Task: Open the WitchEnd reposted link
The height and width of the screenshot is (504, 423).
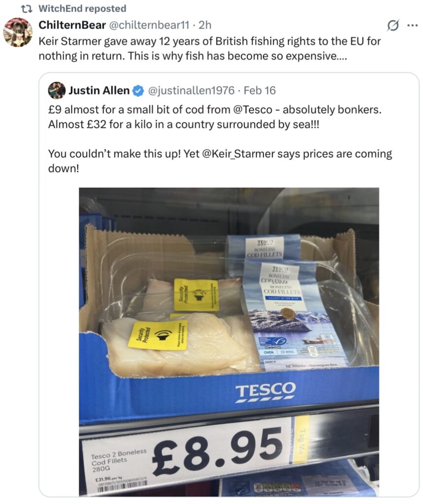Action: coord(82,8)
